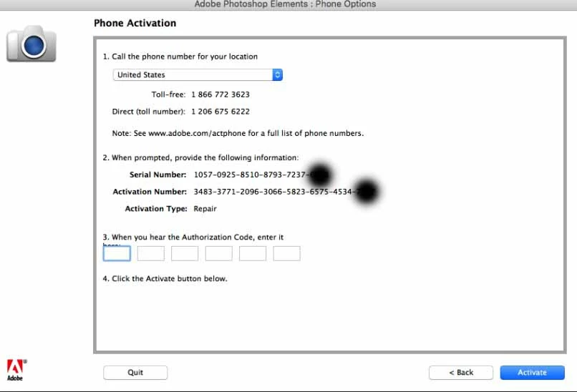Viewport: 577px width, 392px height.
Task: Click the Toll-free label
Action: pyautogui.click(x=168, y=94)
